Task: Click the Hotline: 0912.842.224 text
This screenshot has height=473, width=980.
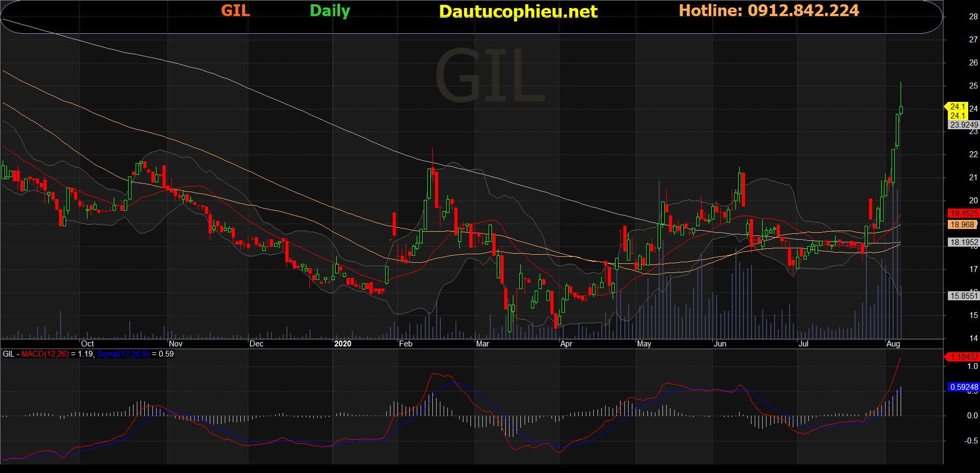Action: coord(769,11)
